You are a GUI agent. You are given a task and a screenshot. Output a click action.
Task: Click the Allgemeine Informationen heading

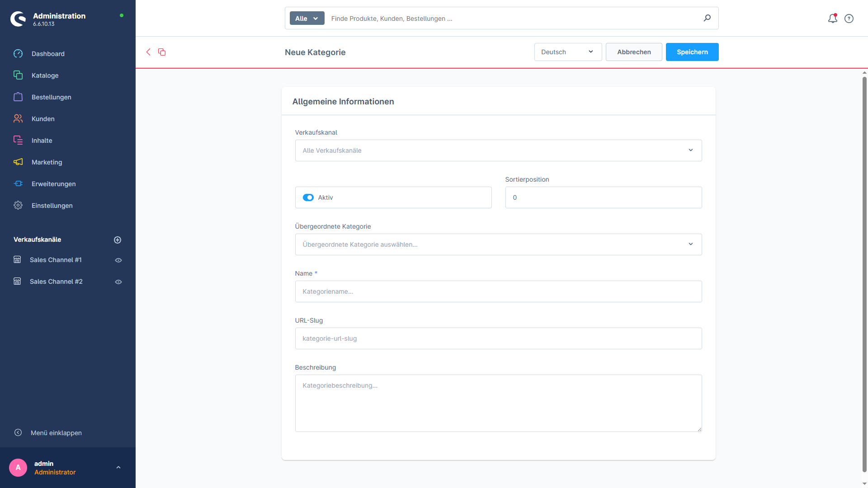click(343, 102)
